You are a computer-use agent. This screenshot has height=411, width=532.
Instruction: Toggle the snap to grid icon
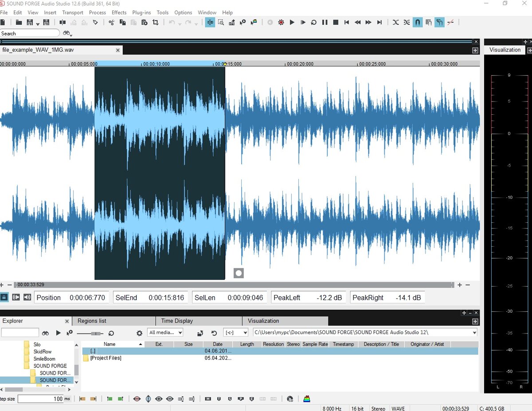[x=429, y=22]
